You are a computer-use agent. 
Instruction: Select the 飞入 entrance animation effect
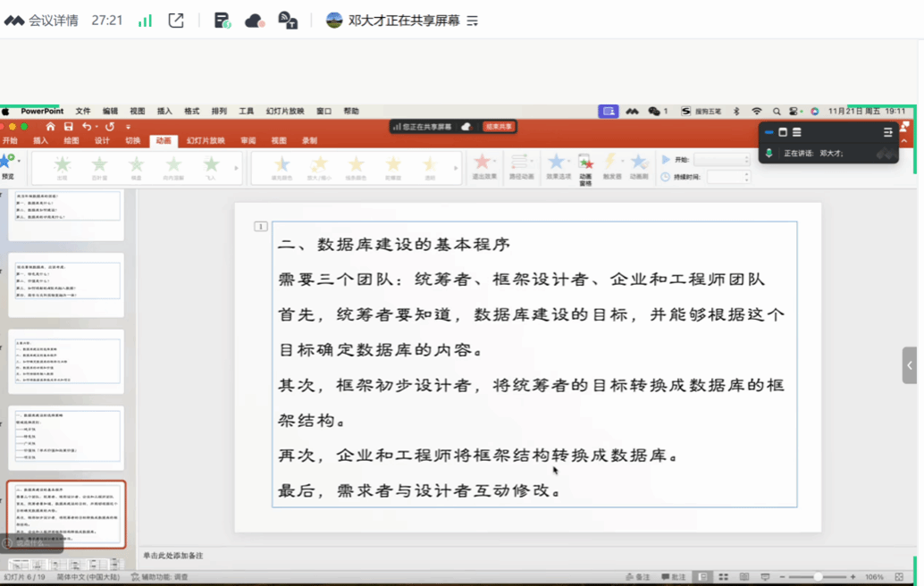pos(211,167)
